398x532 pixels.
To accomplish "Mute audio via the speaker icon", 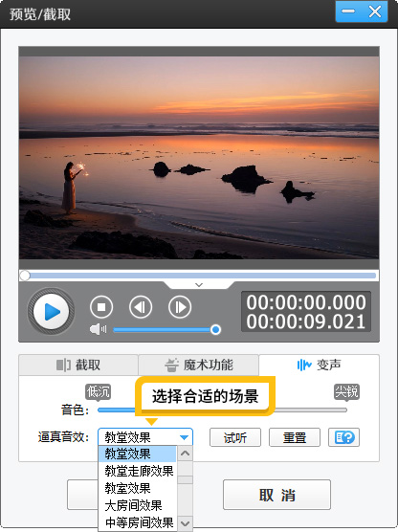I will 98,329.
